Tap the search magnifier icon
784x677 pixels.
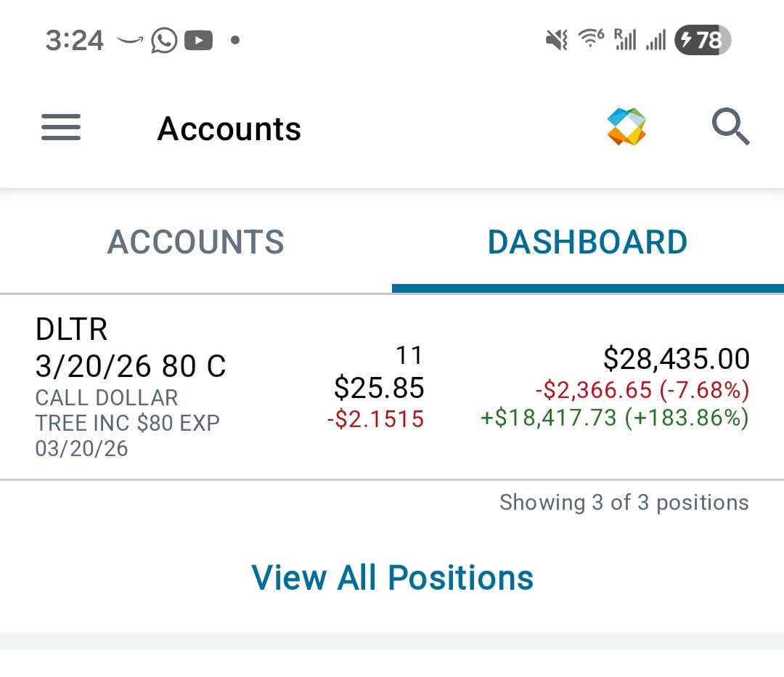(x=730, y=127)
